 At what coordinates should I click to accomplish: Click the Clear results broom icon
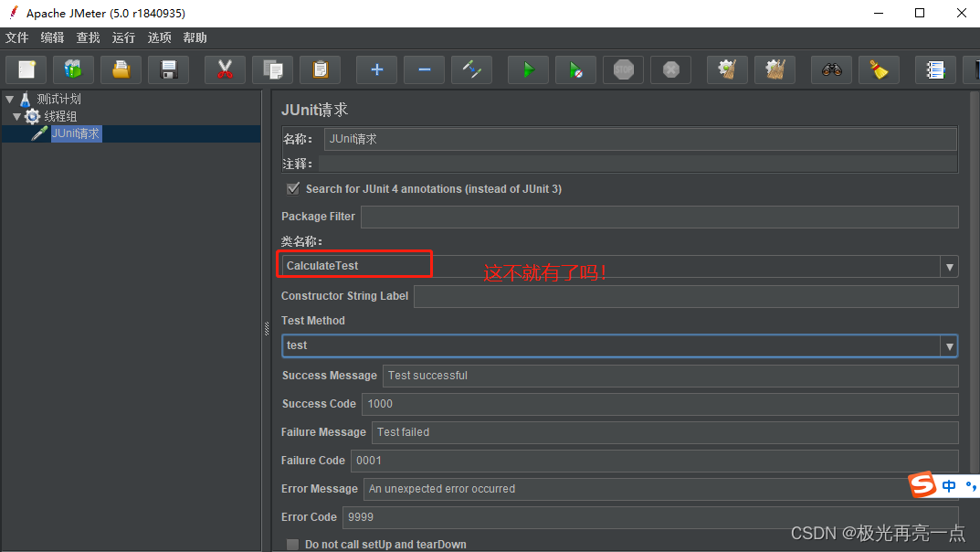pos(726,69)
